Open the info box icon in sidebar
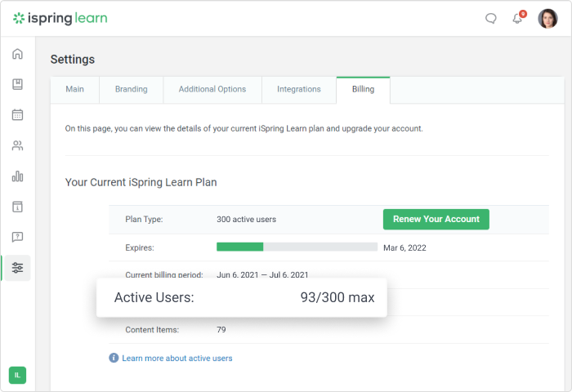 [17, 207]
